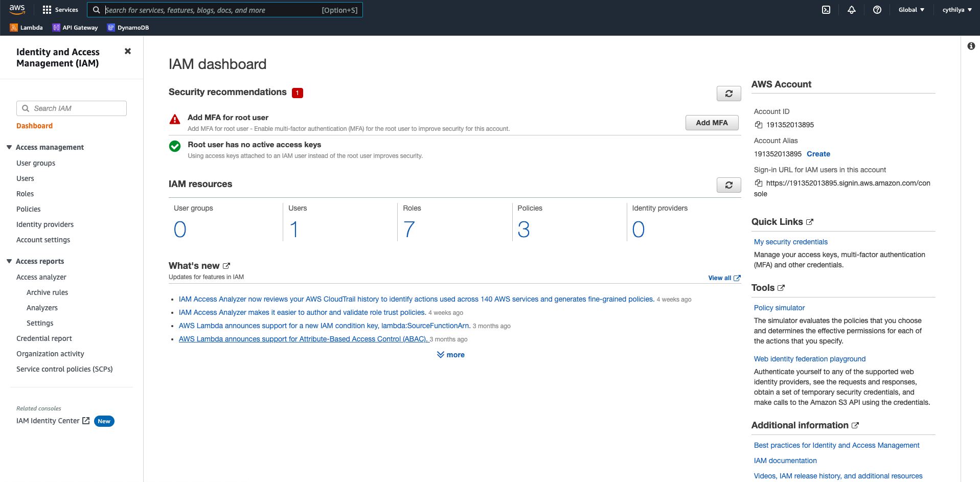Refresh the Security recommendations section
This screenshot has width=980, height=482.
coord(729,94)
